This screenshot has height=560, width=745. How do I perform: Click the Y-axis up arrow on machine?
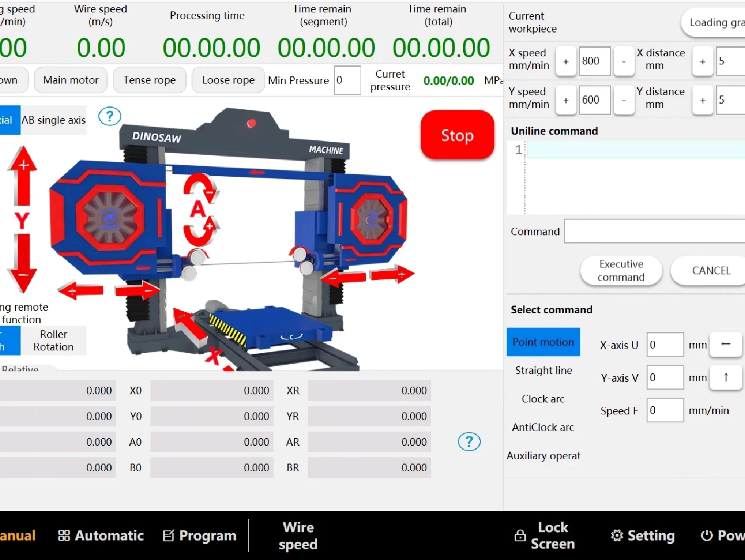(22, 175)
